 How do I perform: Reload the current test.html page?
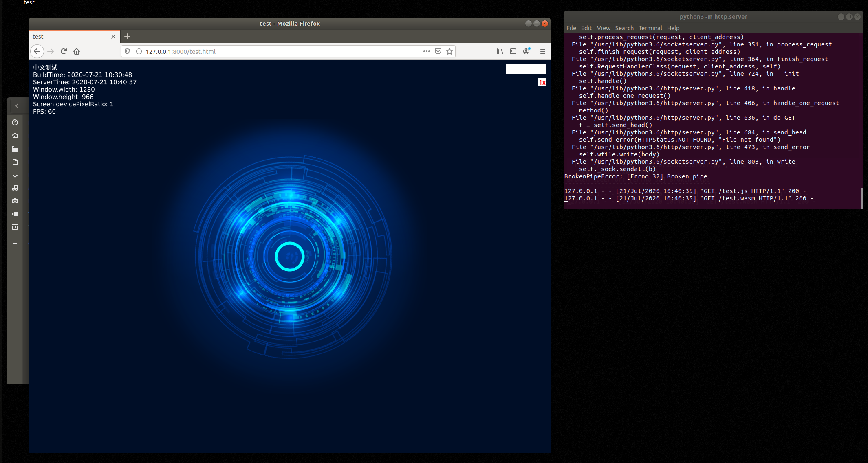click(64, 52)
